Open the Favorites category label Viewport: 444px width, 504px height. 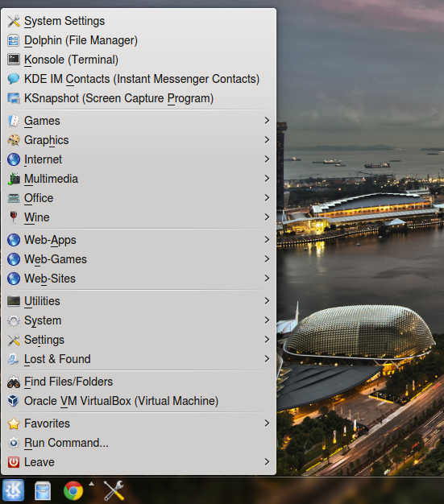[48, 423]
